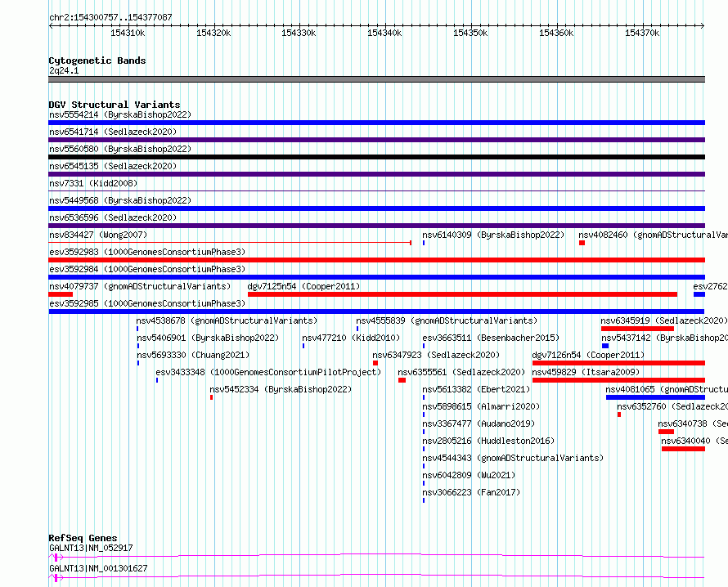728x587 pixels.
Task: Open nsv4555839 (gnomADStructuralVariants) label
Action: pyautogui.click(x=447, y=320)
